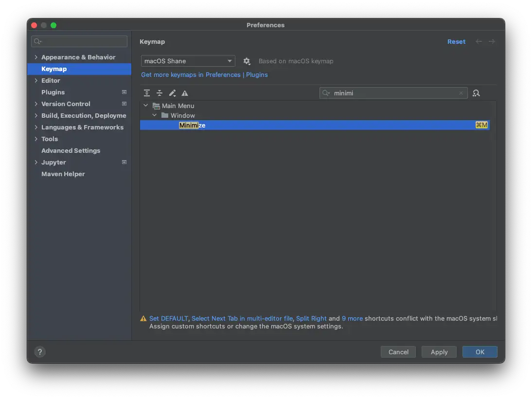Click the Main Menu tree label
Viewport: 532px width, 399px height.
coord(178,106)
